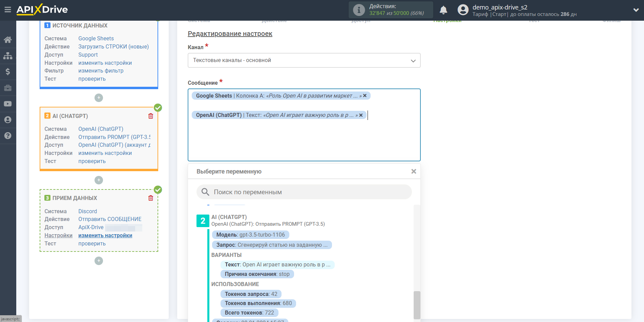Open Support access link
Screen dimensions: 644x322
88,55
